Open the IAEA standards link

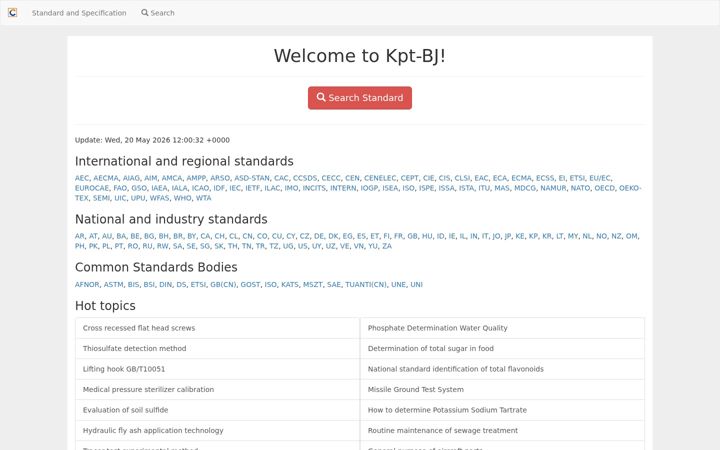click(x=159, y=188)
